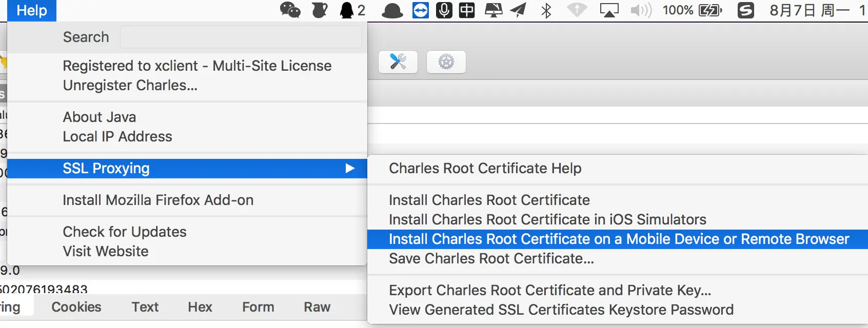The width and height of the screenshot is (868, 328).
Task: Switch to the Raw tab
Action: [317, 307]
